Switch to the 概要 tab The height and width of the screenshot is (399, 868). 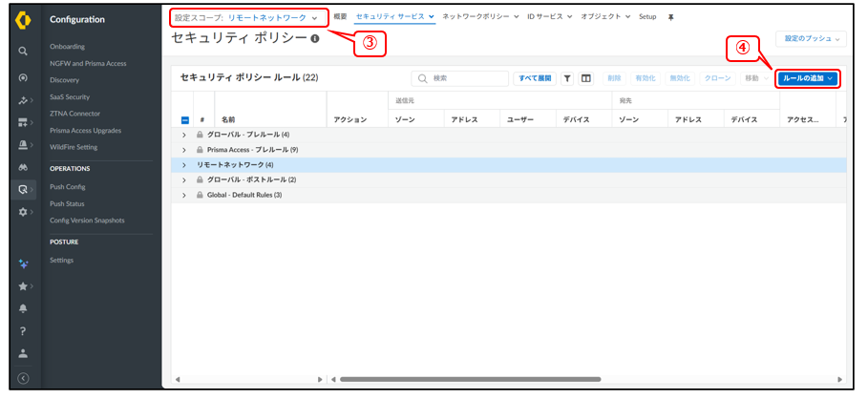click(x=341, y=16)
